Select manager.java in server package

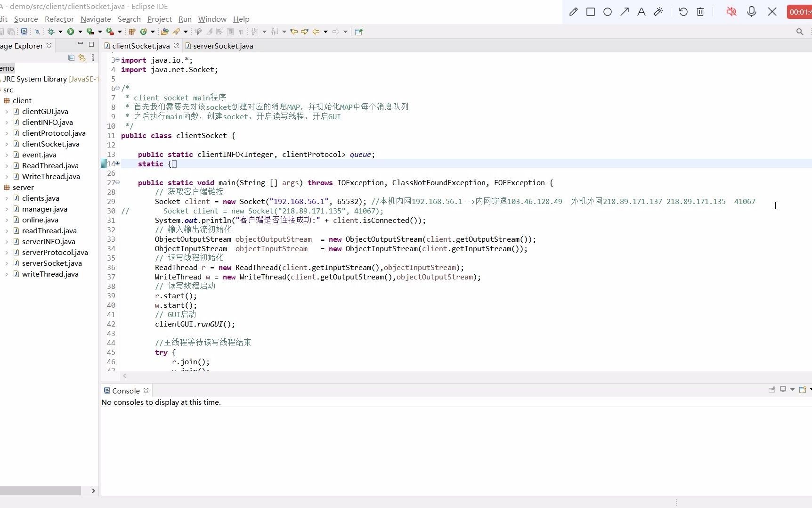coord(45,209)
